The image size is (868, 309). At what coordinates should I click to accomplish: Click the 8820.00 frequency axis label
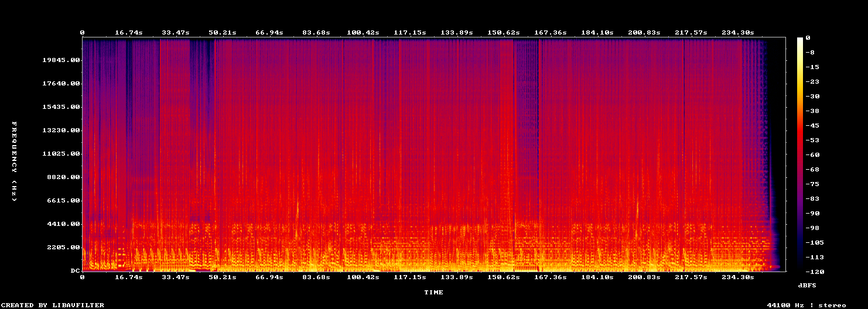[63, 177]
